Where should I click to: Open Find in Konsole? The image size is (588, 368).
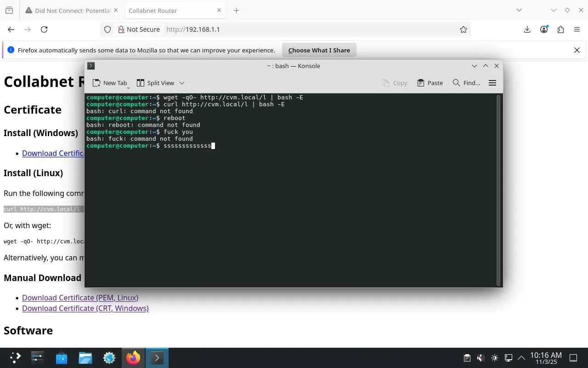coord(466,83)
